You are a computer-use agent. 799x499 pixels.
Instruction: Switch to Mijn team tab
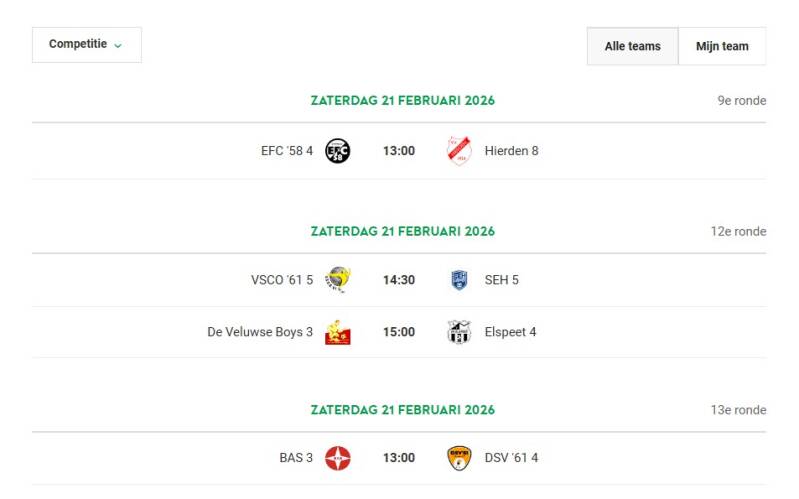tap(722, 46)
